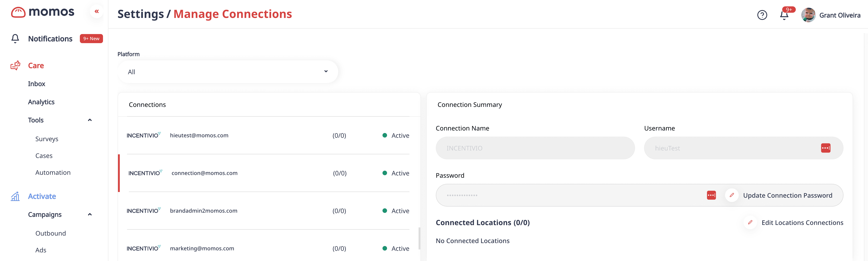This screenshot has width=868, height=261.
Task: Click the momos logo icon
Action: click(x=18, y=12)
